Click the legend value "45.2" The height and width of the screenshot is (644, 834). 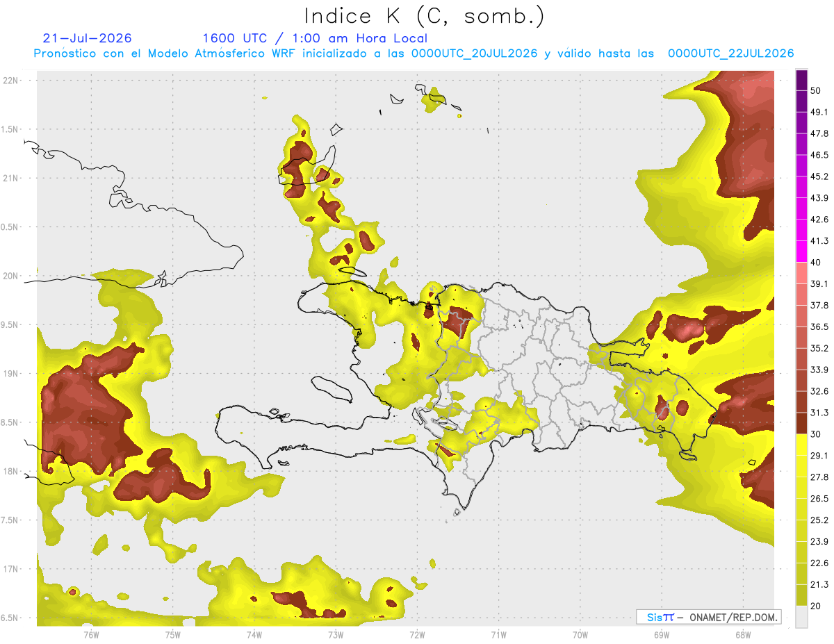819,176
